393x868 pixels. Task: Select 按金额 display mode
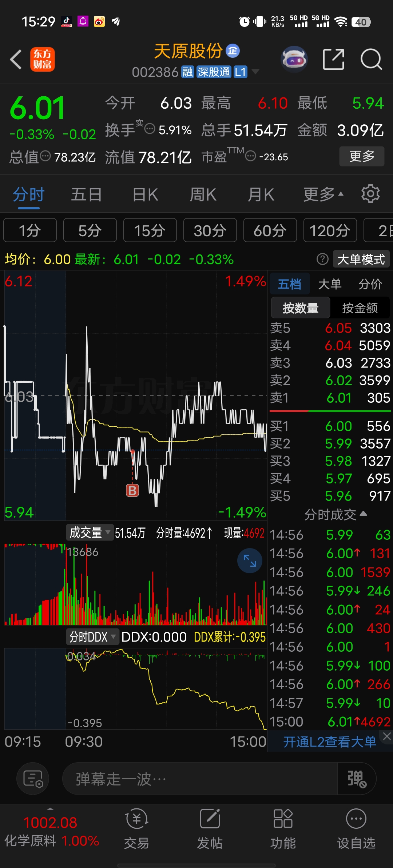point(360,308)
